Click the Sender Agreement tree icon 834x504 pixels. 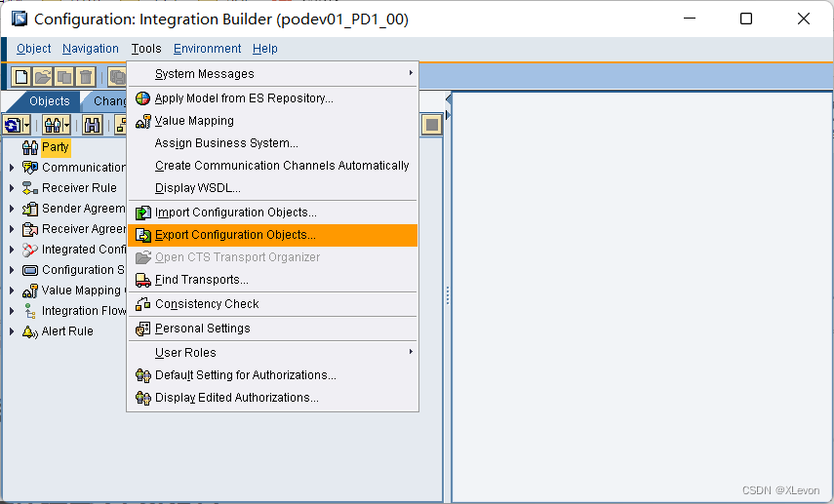tap(30, 209)
